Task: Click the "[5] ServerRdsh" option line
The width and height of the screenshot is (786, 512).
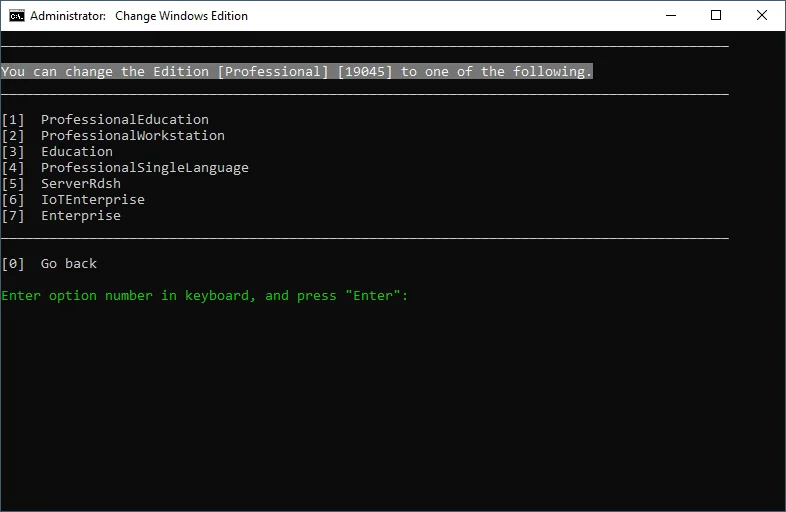Action: click(61, 184)
